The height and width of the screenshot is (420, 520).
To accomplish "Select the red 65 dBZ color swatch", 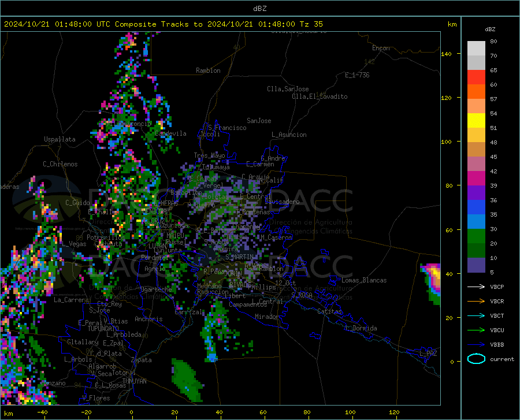I will pos(476,77).
